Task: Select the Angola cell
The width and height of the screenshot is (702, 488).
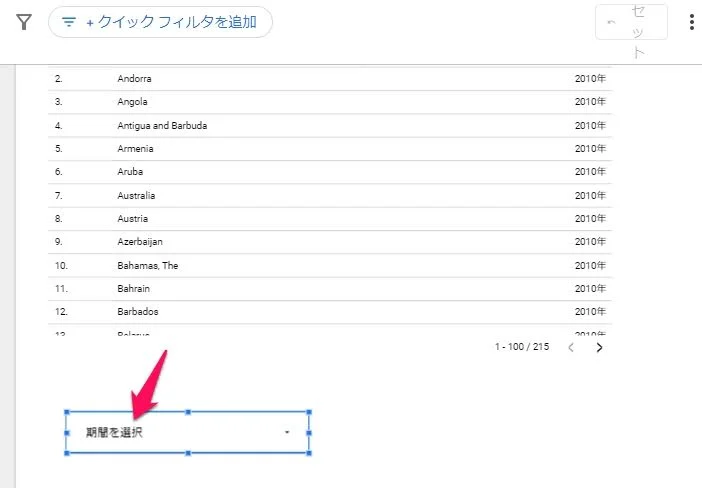Action: click(x=132, y=102)
